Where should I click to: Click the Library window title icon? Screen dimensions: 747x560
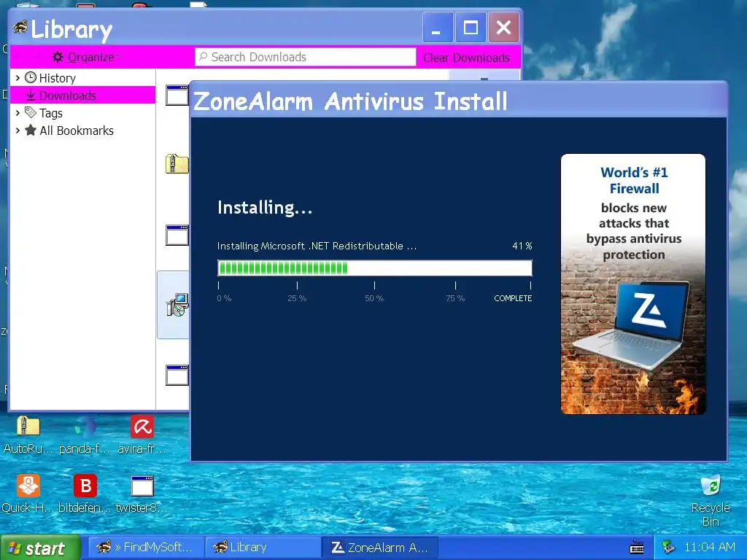(x=20, y=28)
